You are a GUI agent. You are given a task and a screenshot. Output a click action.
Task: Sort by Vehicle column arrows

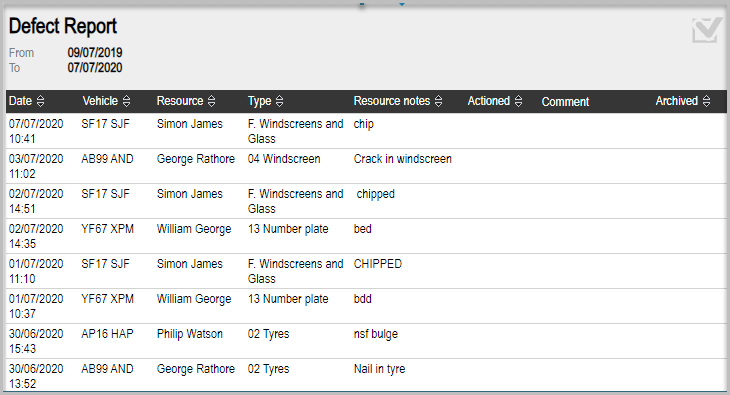click(126, 101)
